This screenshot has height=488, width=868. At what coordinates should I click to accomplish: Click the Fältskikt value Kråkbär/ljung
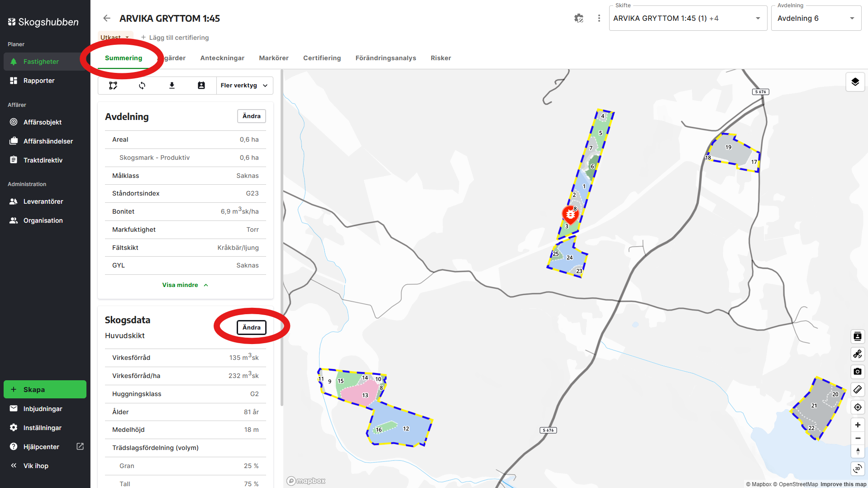(238, 248)
